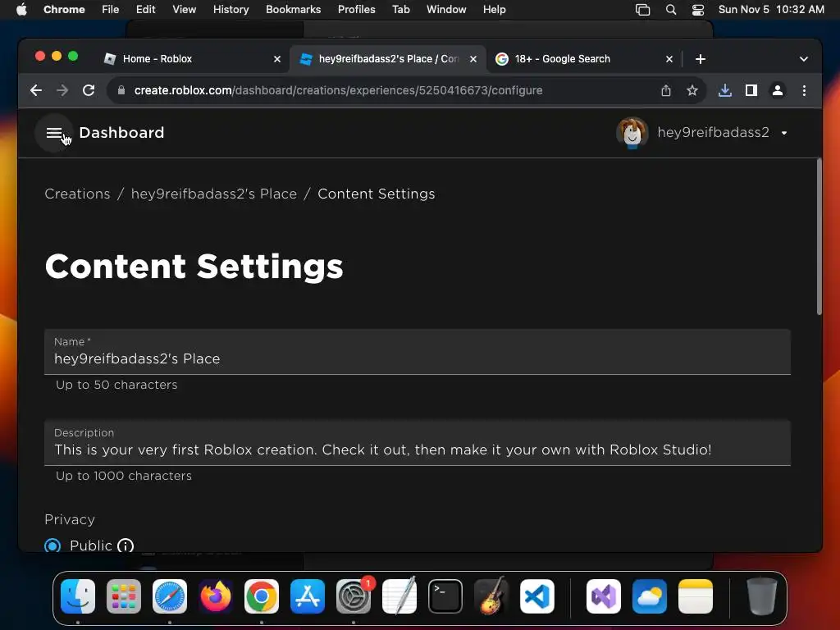Open the View menu
The height and width of the screenshot is (630, 840).
[184, 9]
